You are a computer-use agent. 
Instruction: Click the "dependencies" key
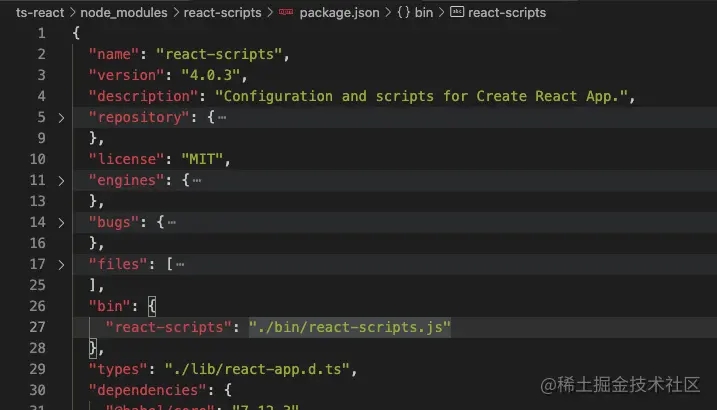[x=147, y=390]
